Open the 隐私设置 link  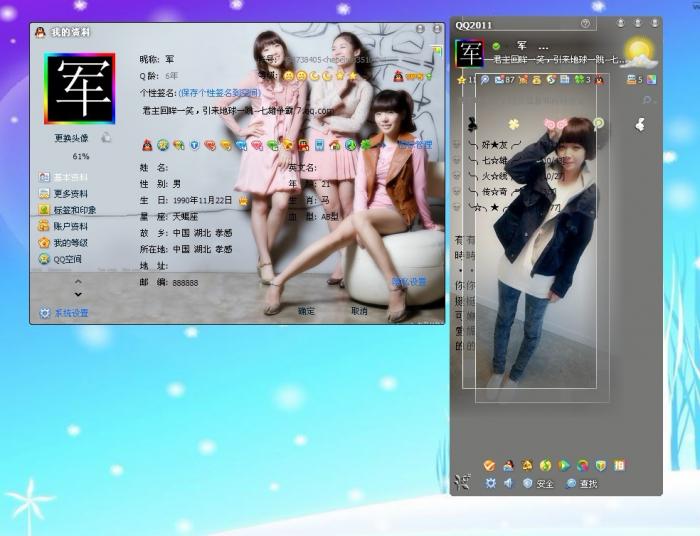pyautogui.click(x=409, y=282)
